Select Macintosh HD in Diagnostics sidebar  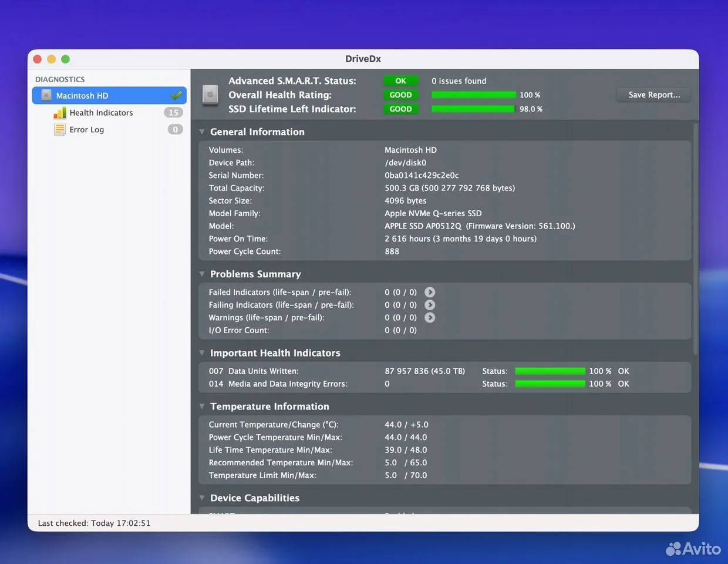[x=109, y=95]
